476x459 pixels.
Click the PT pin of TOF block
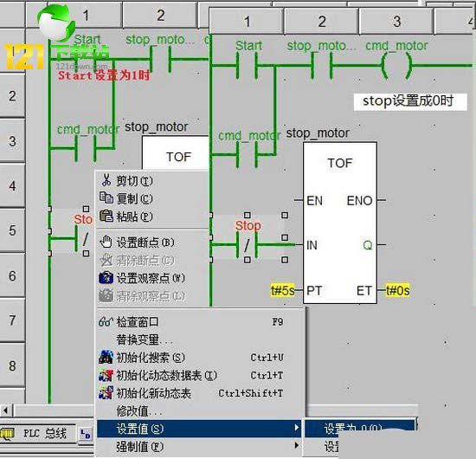(x=313, y=290)
